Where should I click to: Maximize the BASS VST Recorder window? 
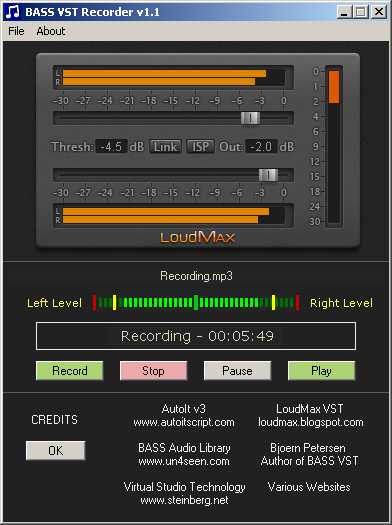tap(361, 12)
